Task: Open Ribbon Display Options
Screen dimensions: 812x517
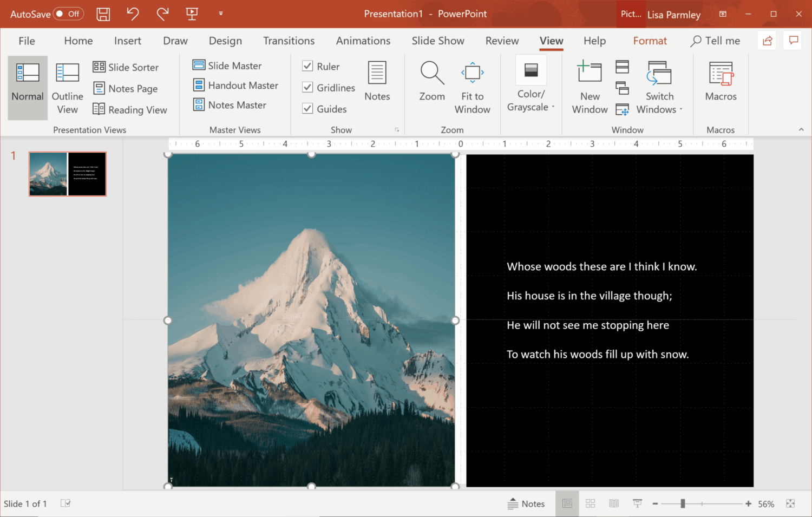Action: [x=723, y=14]
